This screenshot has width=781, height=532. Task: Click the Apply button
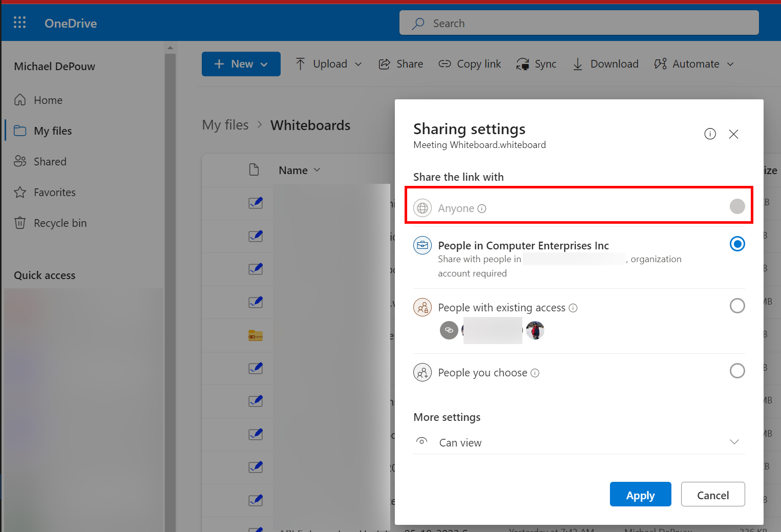(x=640, y=494)
